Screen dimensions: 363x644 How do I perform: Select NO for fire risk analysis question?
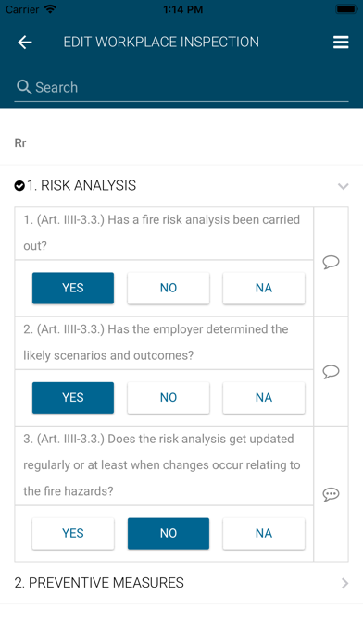pyautogui.click(x=169, y=288)
